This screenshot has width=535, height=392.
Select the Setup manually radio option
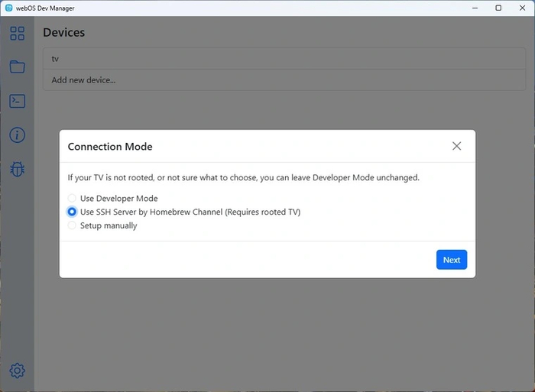(x=73, y=226)
